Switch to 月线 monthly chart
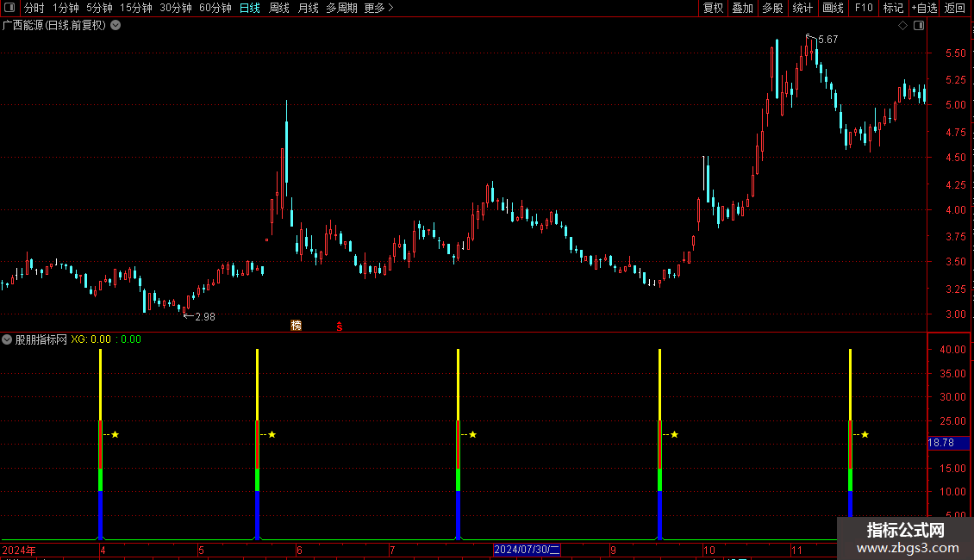The height and width of the screenshot is (560, 974). [308, 8]
